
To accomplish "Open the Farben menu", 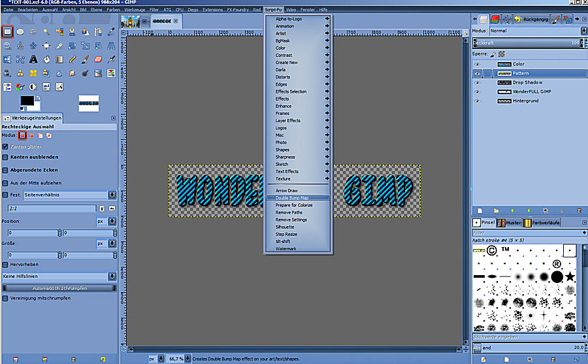I will [x=113, y=9].
